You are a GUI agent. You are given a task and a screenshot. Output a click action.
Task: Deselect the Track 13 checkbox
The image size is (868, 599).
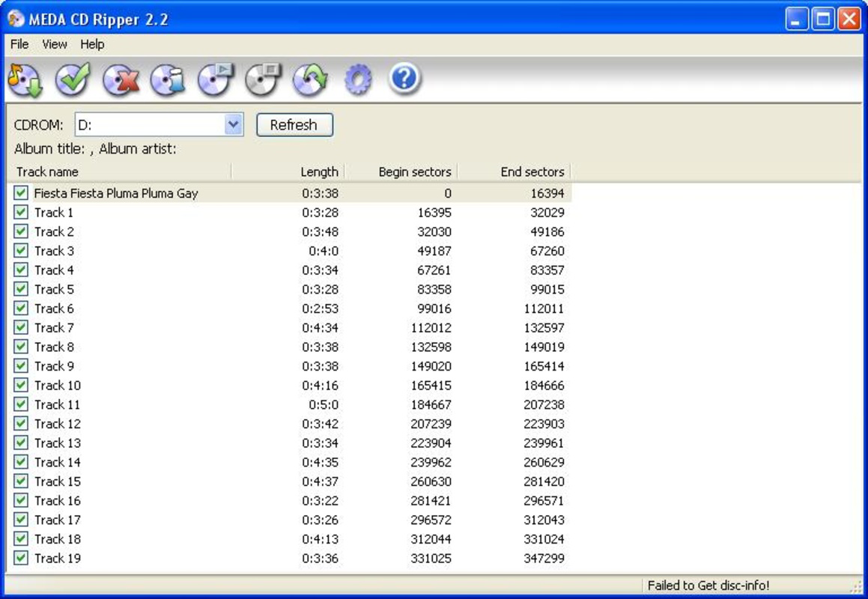point(21,443)
